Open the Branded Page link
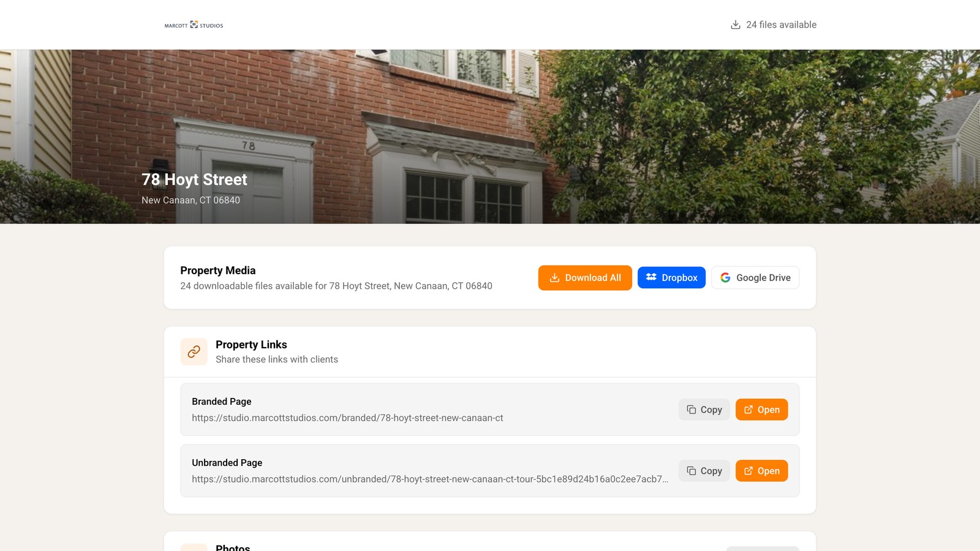The width and height of the screenshot is (980, 551). 761,410
